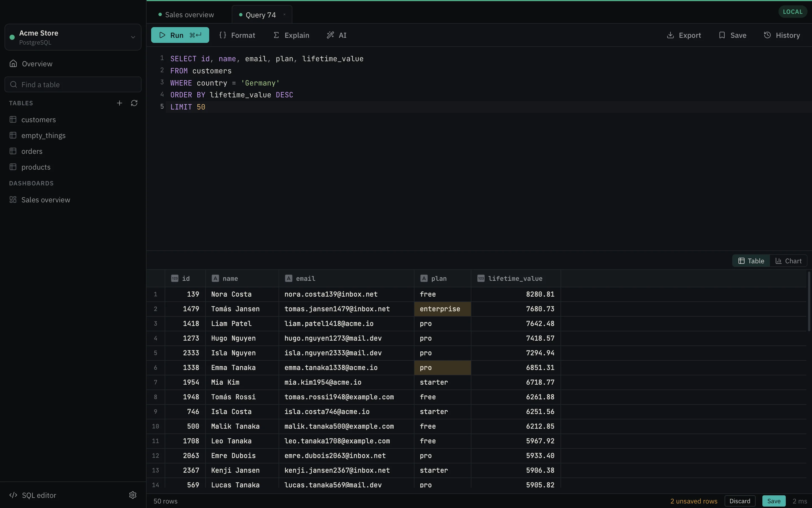Click the lifetime value 8280.81 cell
This screenshot has width=812, height=508.
516,294
